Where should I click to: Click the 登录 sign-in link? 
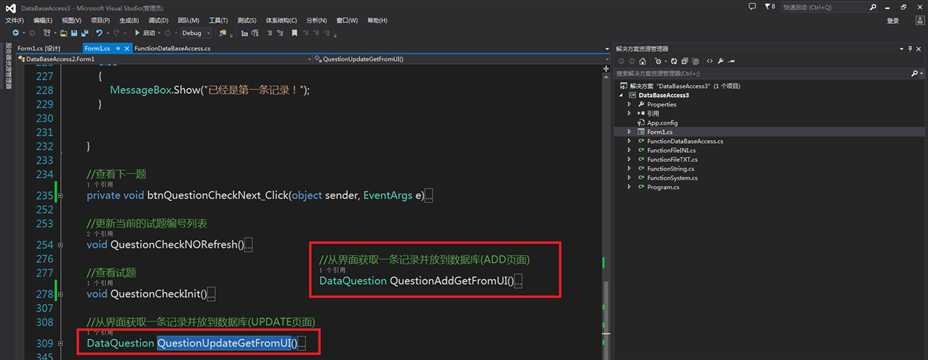892,21
